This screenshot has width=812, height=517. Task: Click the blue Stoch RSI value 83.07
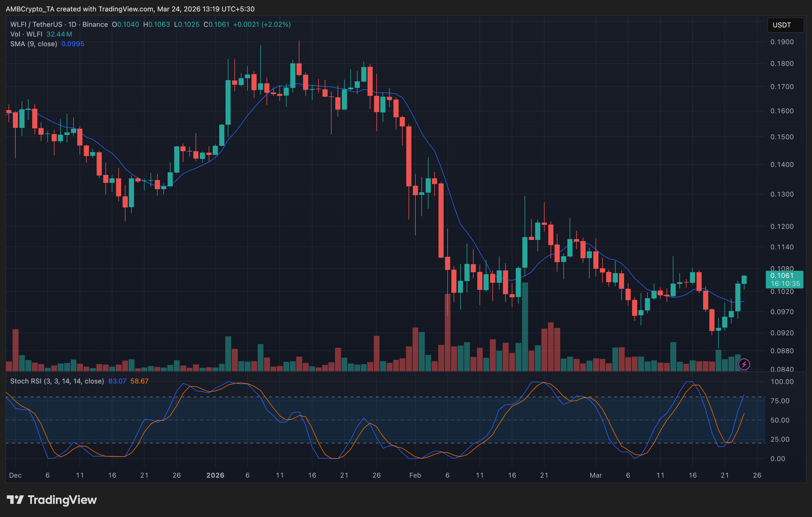pos(117,381)
